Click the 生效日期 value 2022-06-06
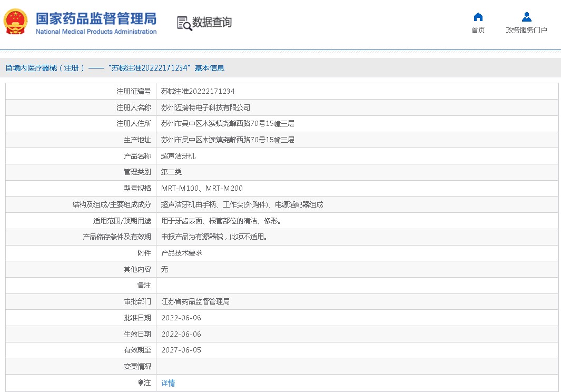This screenshot has height=392, width=561. (x=181, y=334)
